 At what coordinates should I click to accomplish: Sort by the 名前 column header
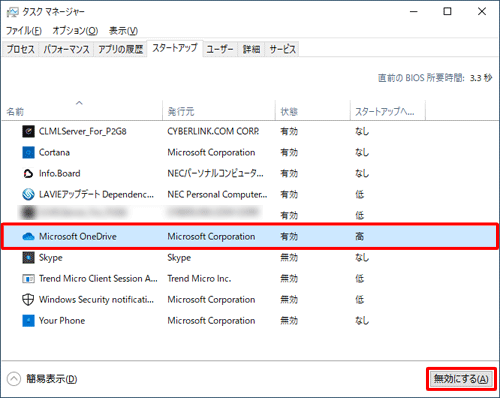pos(82,111)
